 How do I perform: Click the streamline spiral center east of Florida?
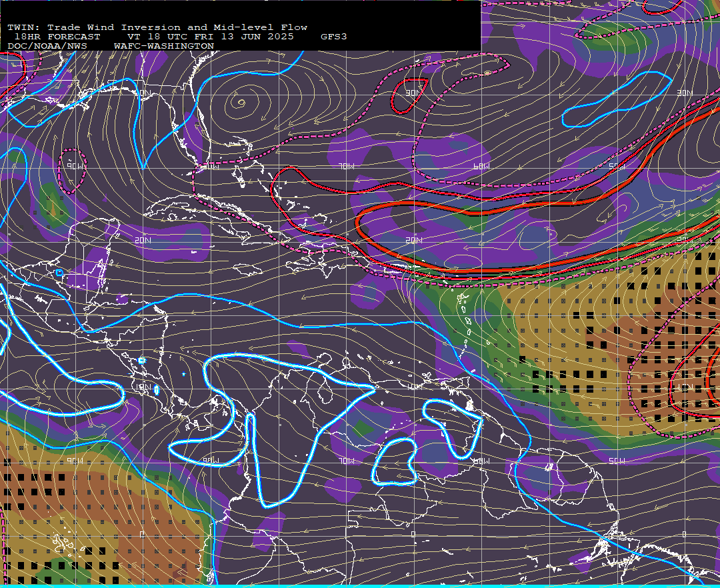241,103
